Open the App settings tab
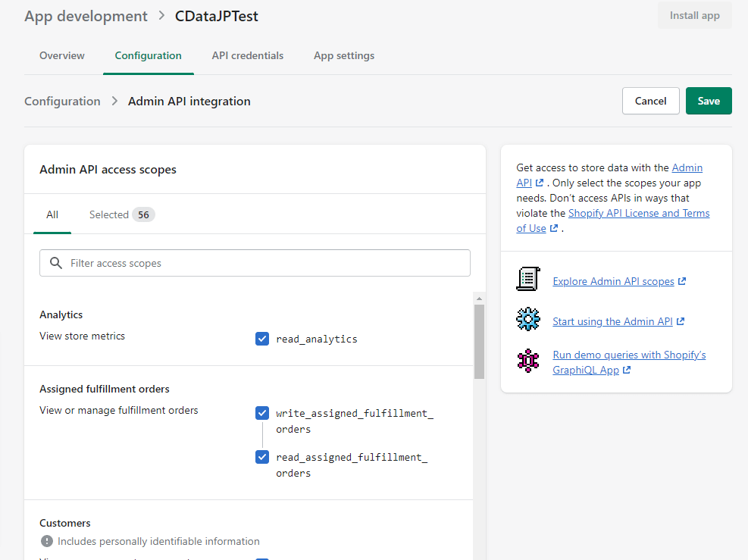 pyautogui.click(x=344, y=55)
